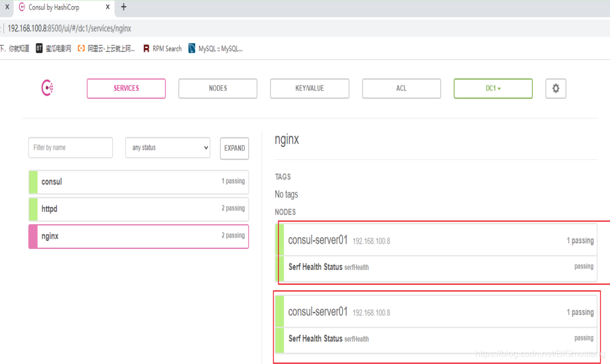Switch to the KEY/VALUE tab
Screen dimensions: 610x364
pos(310,88)
